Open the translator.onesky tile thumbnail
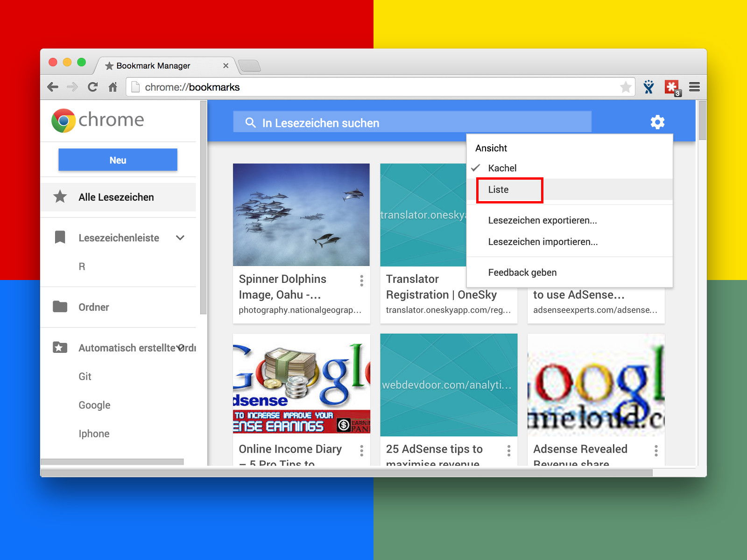The height and width of the screenshot is (560, 747). tap(423, 215)
